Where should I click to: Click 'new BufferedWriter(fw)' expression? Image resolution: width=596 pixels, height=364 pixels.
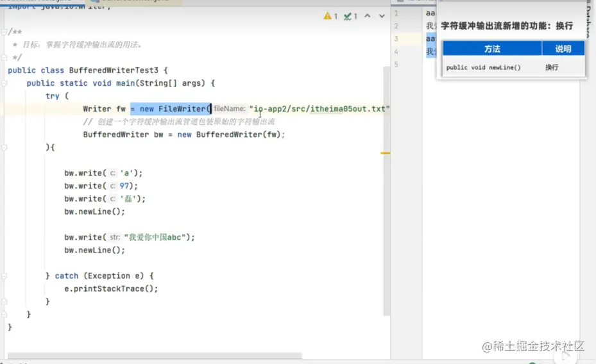click(229, 135)
